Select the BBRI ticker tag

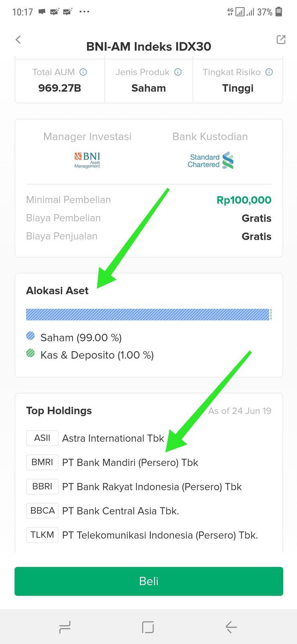pos(42,486)
